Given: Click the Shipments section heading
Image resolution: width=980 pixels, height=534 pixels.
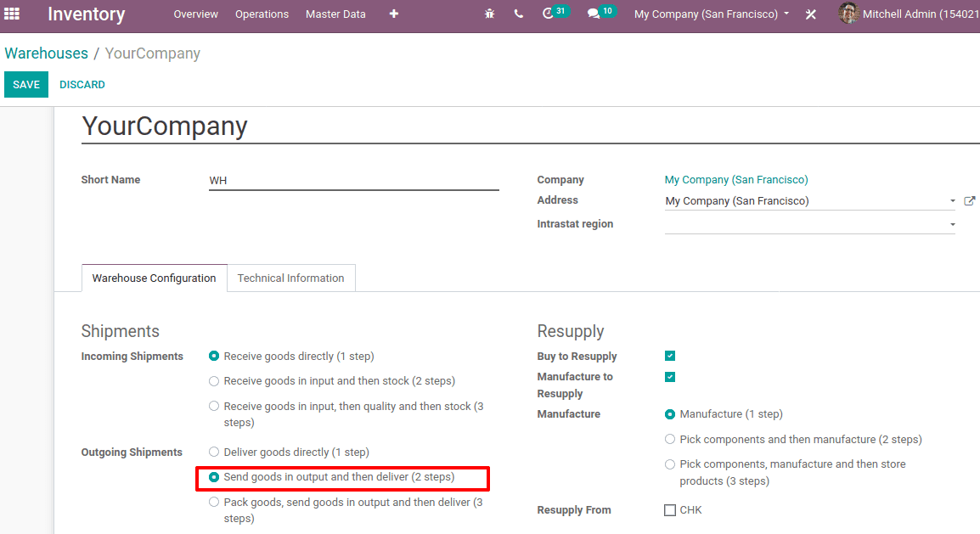Looking at the screenshot, I should (x=120, y=331).
